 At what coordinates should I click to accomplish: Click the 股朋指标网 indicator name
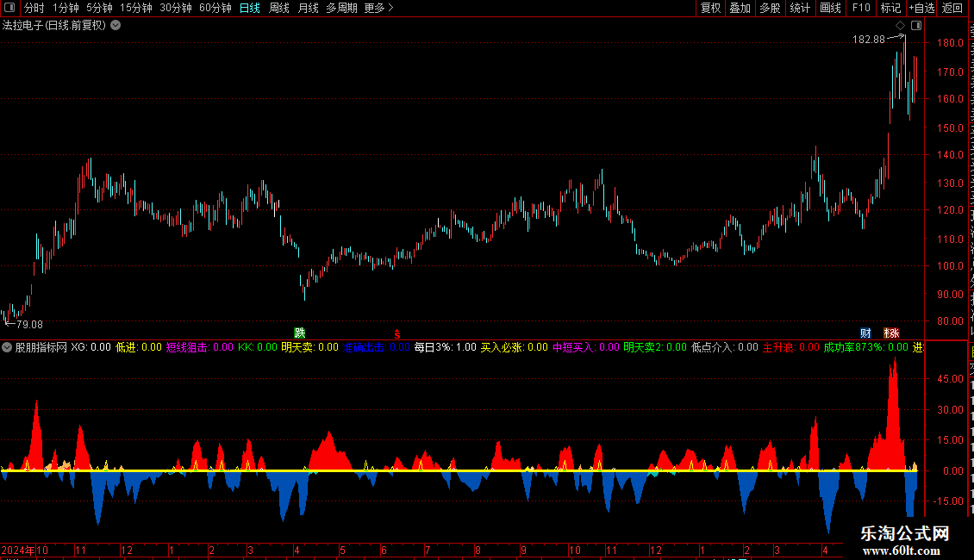tap(41, 348)
